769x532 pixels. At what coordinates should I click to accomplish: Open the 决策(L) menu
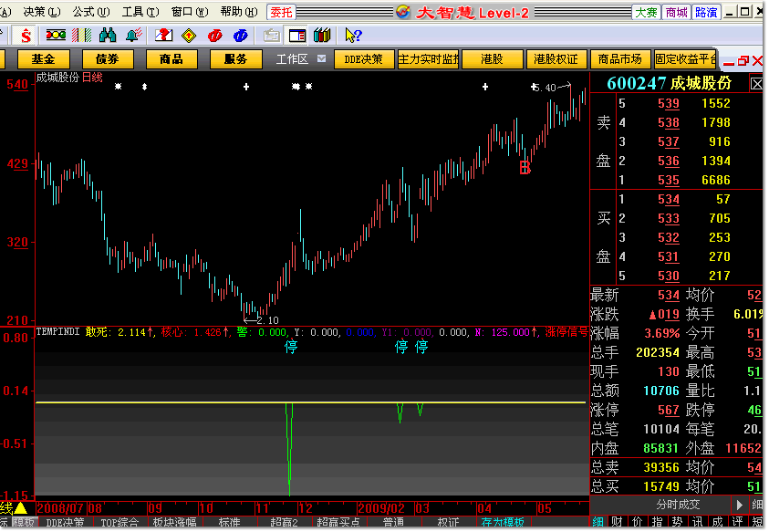tap(42, 12)
